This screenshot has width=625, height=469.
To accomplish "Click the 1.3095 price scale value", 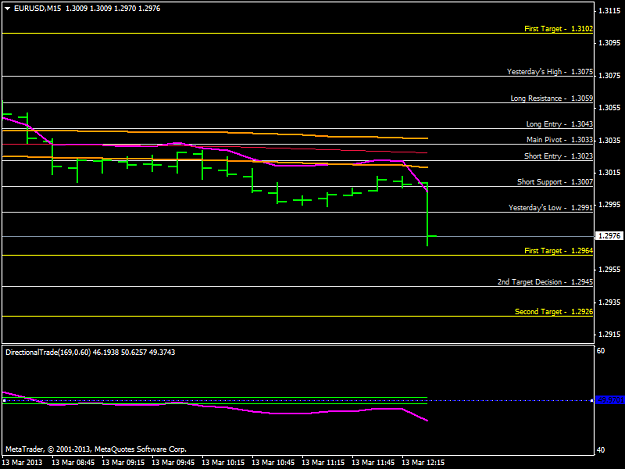I will click(x=609, y=43).
